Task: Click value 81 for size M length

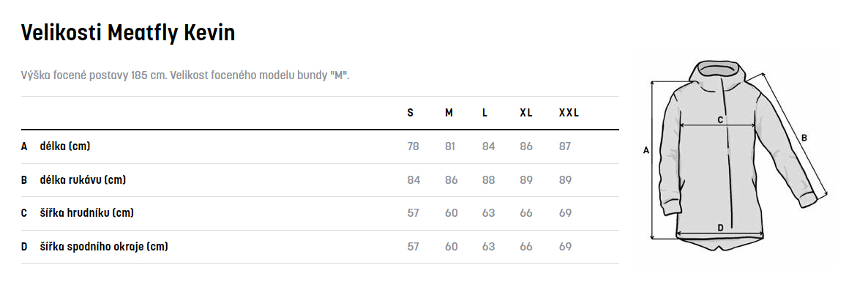Action: (x=451, y=146)
